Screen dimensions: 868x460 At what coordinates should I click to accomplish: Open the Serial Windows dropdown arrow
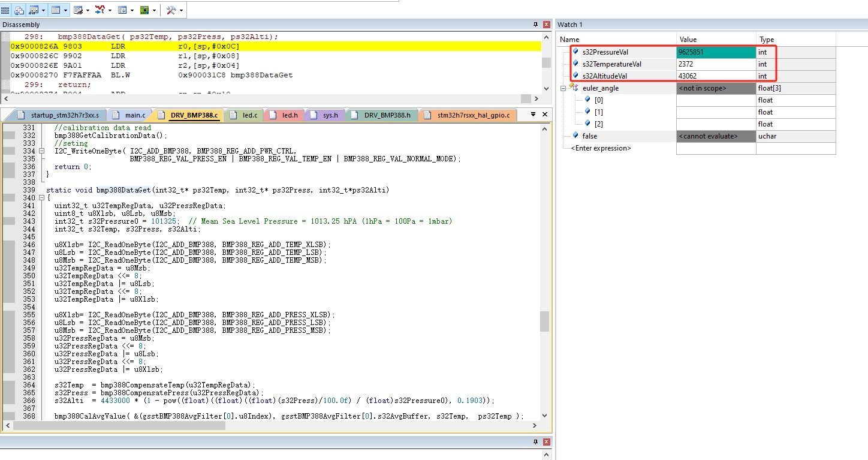pos(88,10)
